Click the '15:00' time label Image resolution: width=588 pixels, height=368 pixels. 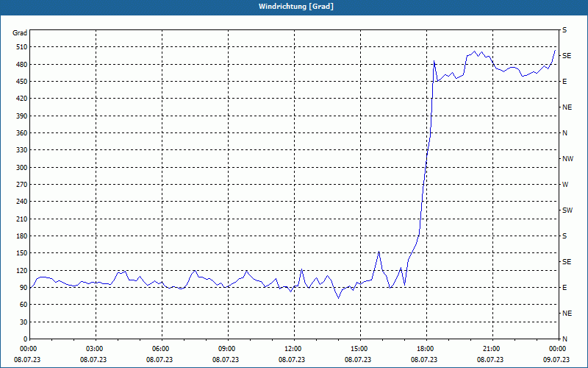click(360, 349)
